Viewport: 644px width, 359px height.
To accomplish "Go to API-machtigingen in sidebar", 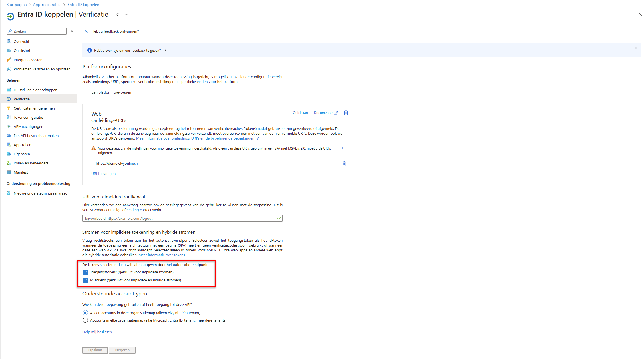I will (x=28, y=126).
